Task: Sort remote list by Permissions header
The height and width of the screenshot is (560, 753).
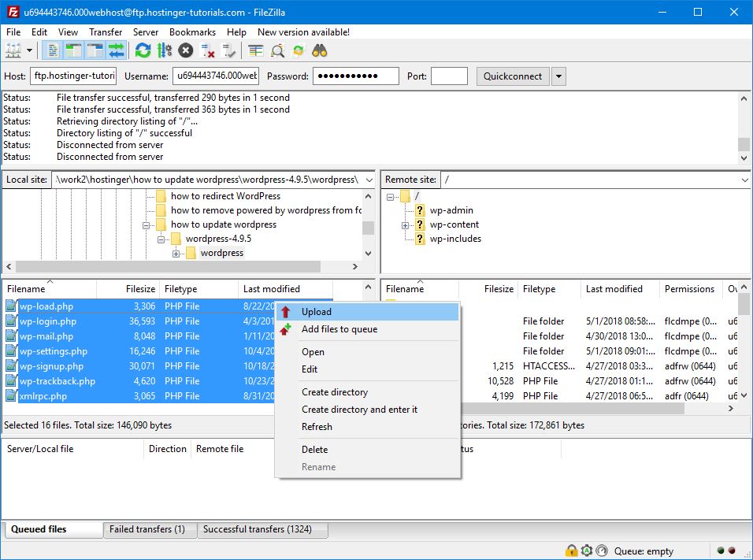Action: tap(691, 288)
